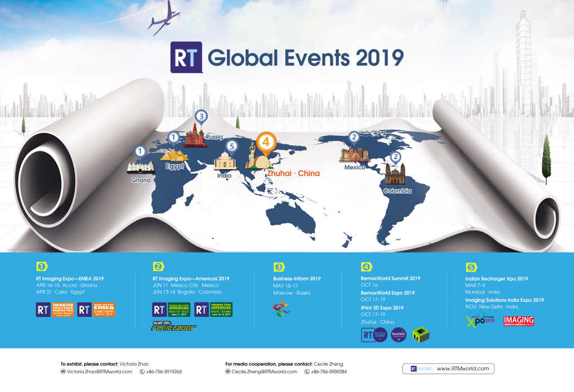
Task: Click the RT RemaxWorld Summit logo
Action: [374, 335]
